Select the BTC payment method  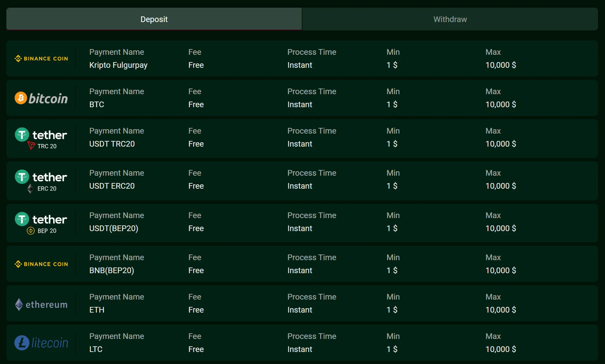(x=97, y=105)
